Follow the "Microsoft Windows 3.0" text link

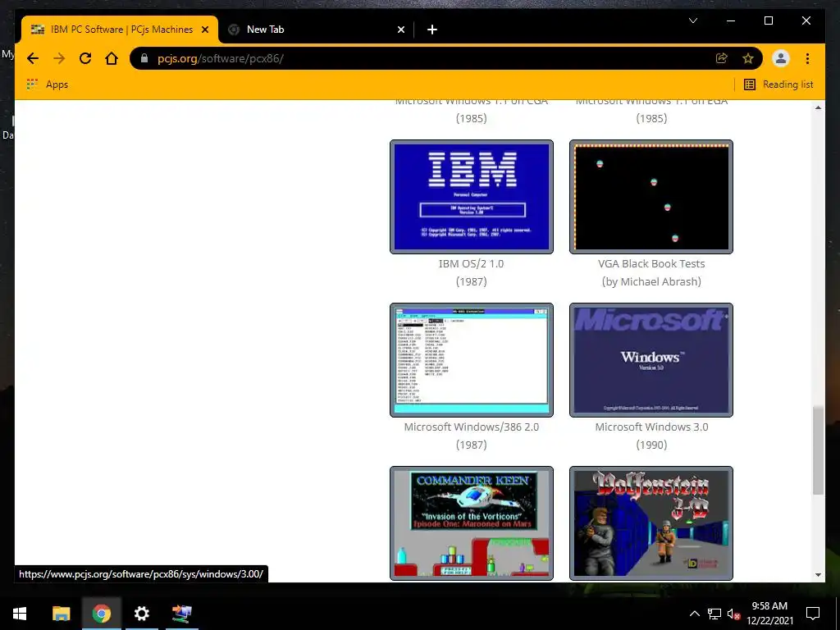point(651,427)
